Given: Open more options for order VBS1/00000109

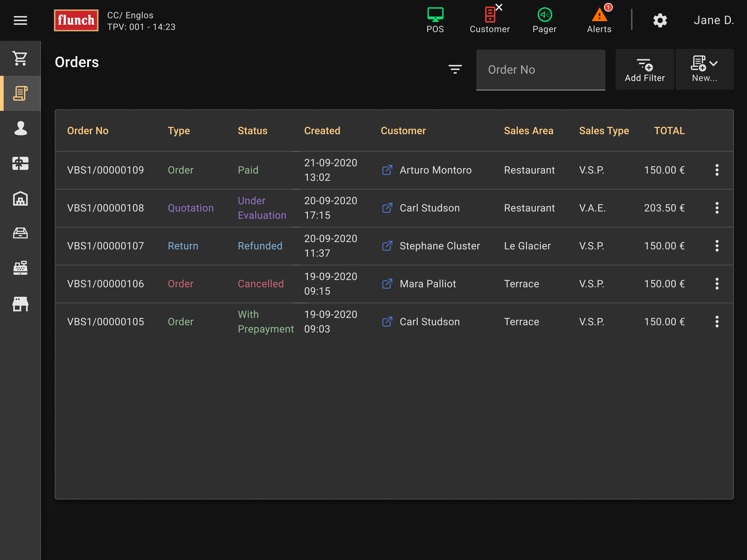Looking at the screenshot, I should [717, 170].
